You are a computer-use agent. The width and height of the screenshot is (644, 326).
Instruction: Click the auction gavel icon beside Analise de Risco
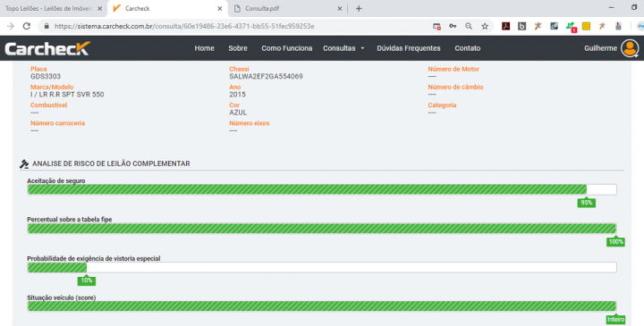[x=24, y=164]
